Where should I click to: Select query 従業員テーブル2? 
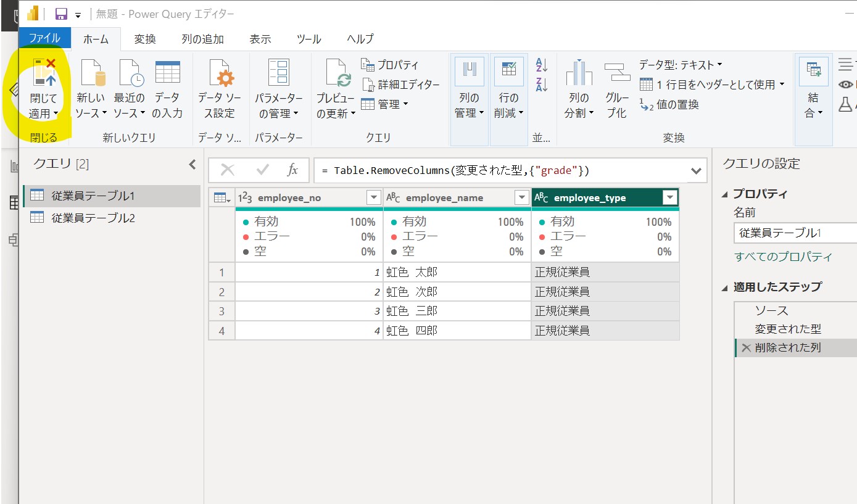click(112, 218)
